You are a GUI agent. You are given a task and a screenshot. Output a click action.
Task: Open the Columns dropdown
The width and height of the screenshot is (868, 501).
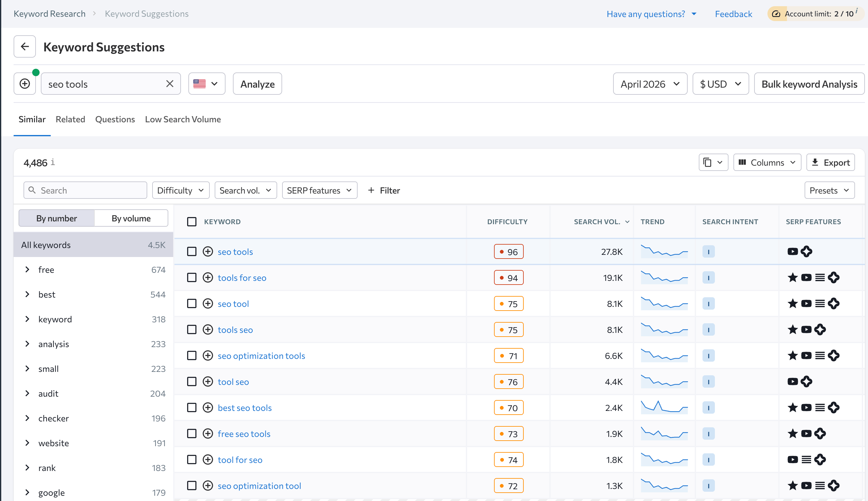tap(767, 163)
